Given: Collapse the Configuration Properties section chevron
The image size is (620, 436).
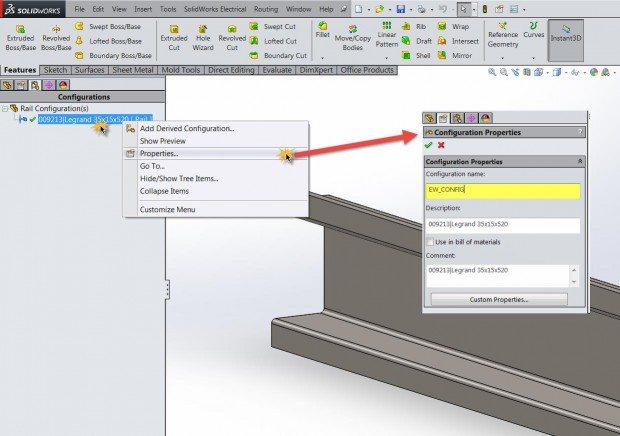Looking at the screenshot, I should click(x=581, y=161).
